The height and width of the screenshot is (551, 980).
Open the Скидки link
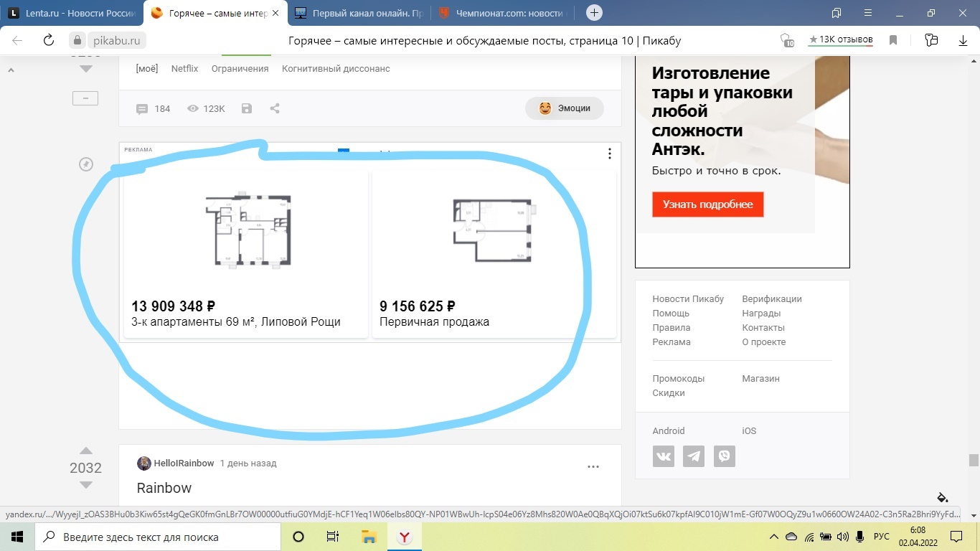click(x=669, y=393)
